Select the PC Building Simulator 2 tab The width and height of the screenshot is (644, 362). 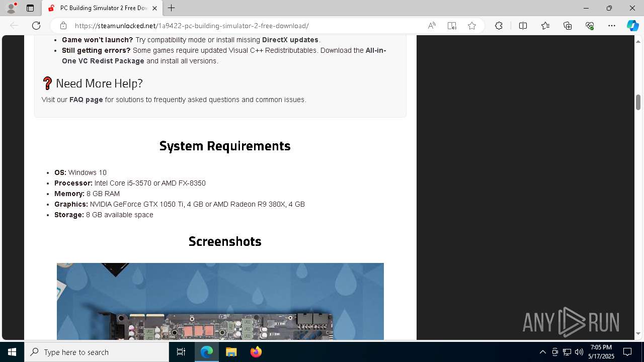point(102,8)
